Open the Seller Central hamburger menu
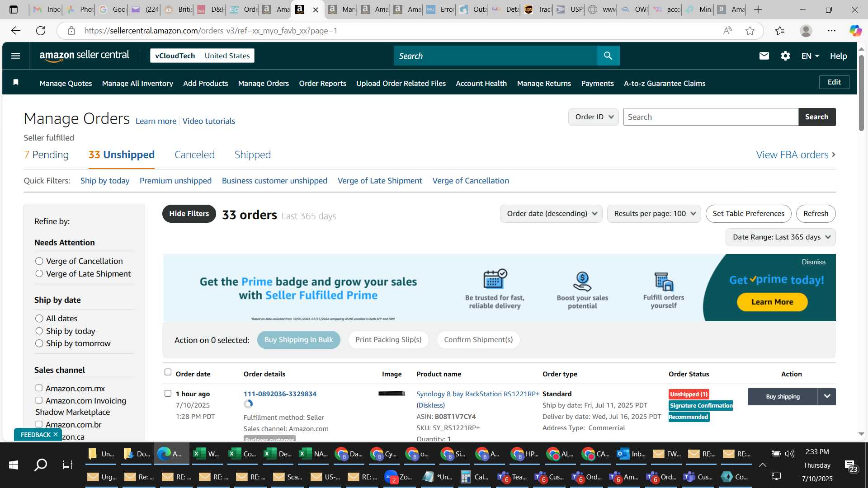 coord(15,56)
